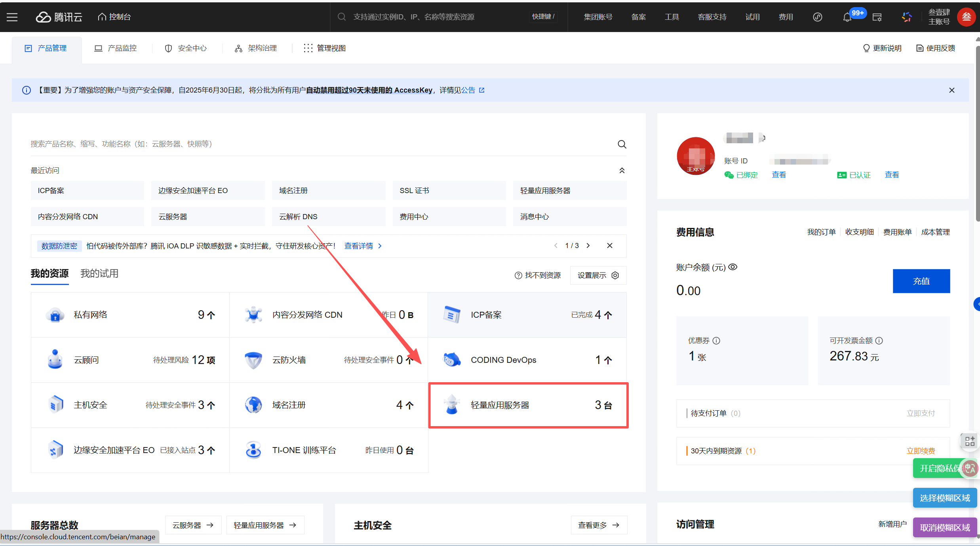Open the 轻量应用服务器 resource card
Viewport: 980px width, 546px height.
528,405
